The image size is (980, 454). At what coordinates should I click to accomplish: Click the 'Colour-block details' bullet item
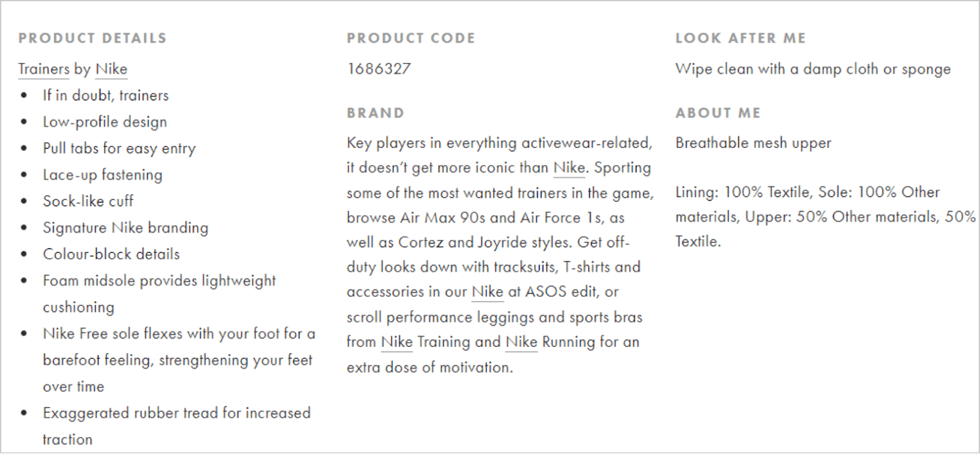(x=111, y=254)
